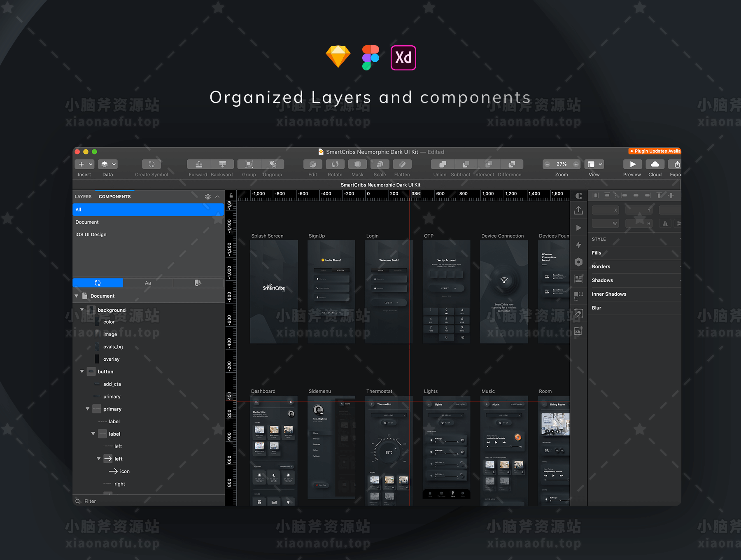Zoom in with the plus button

(576, 164)
